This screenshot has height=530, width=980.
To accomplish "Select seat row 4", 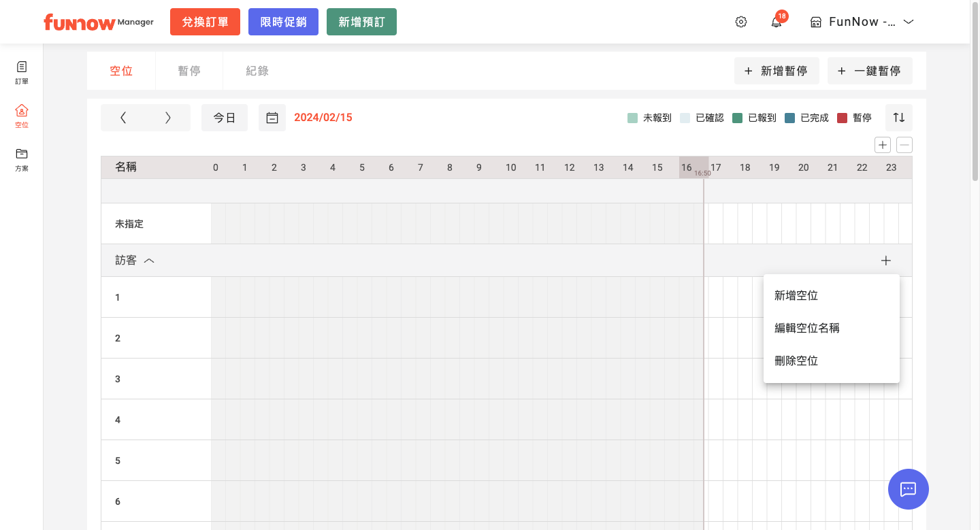I will [x=118, y=420].
